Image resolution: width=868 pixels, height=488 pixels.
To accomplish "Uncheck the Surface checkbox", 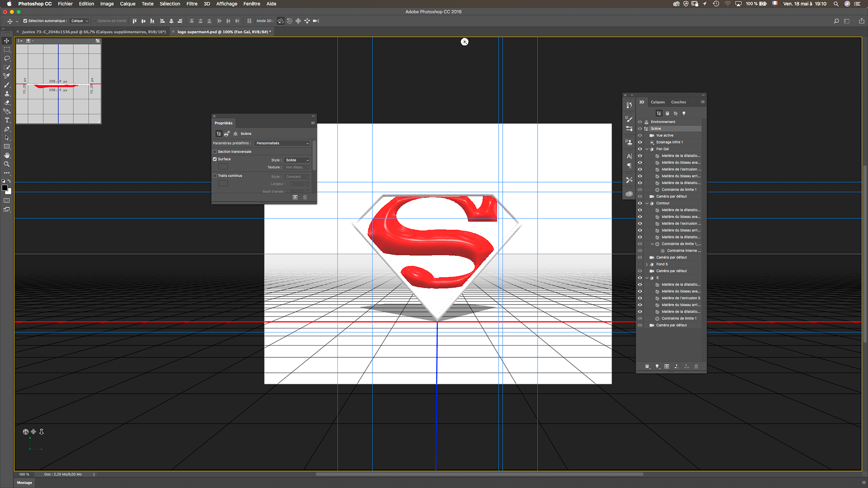I will point(215,159).
